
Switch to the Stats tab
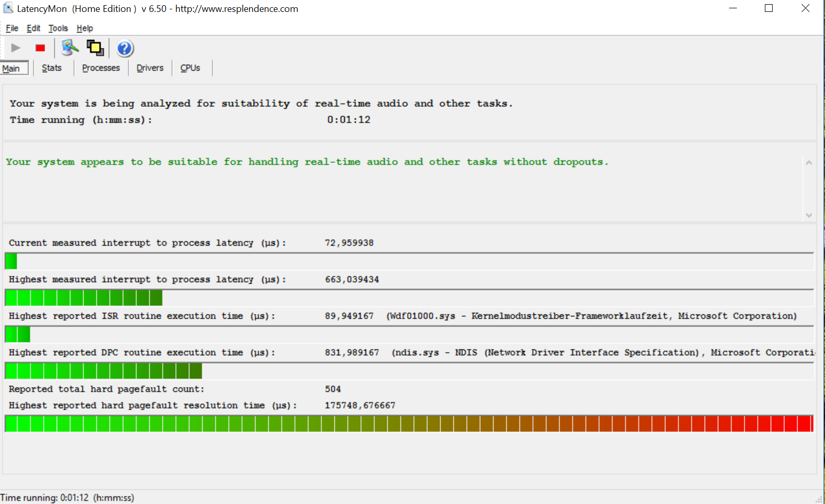52,68
